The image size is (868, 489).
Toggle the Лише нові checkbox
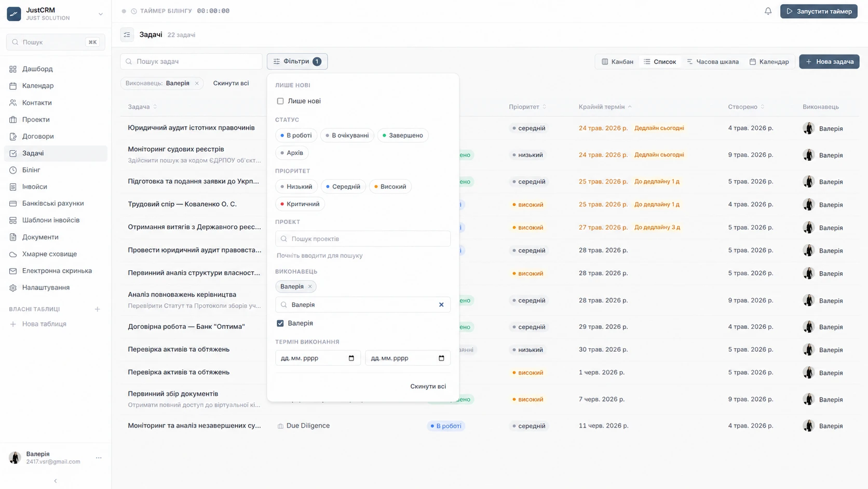(280, 101)
